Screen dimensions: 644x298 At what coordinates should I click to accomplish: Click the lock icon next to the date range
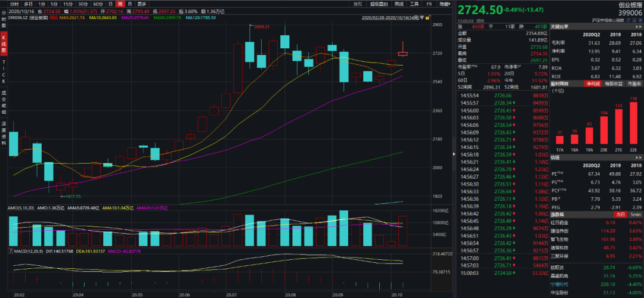pyautogui.click(x=428, y=18)
